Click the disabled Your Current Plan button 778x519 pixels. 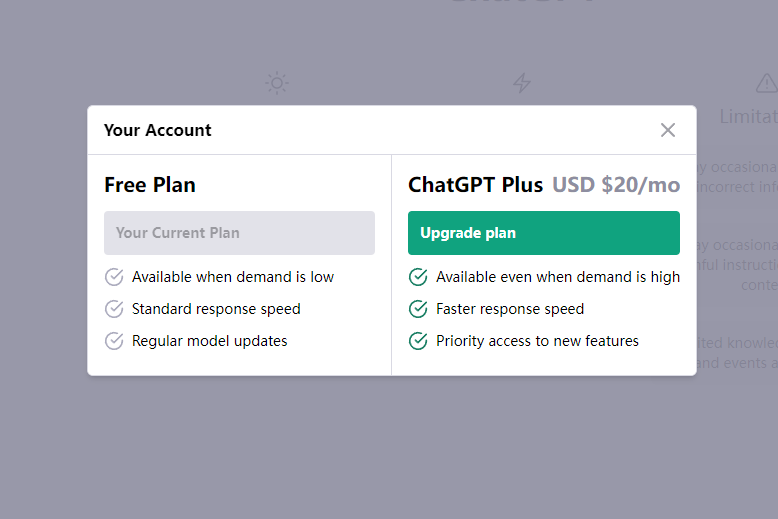coord(239,233)
